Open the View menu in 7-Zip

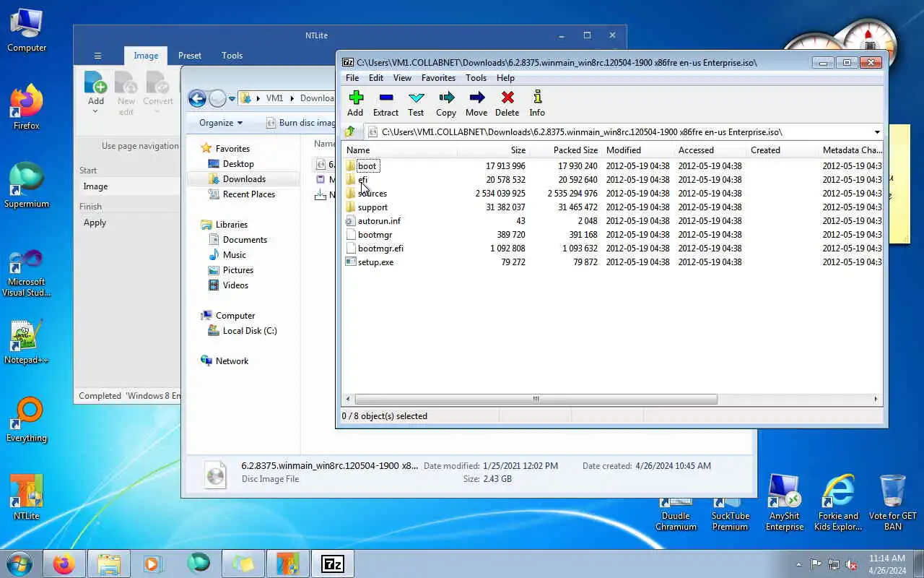(x=402, y=78)
